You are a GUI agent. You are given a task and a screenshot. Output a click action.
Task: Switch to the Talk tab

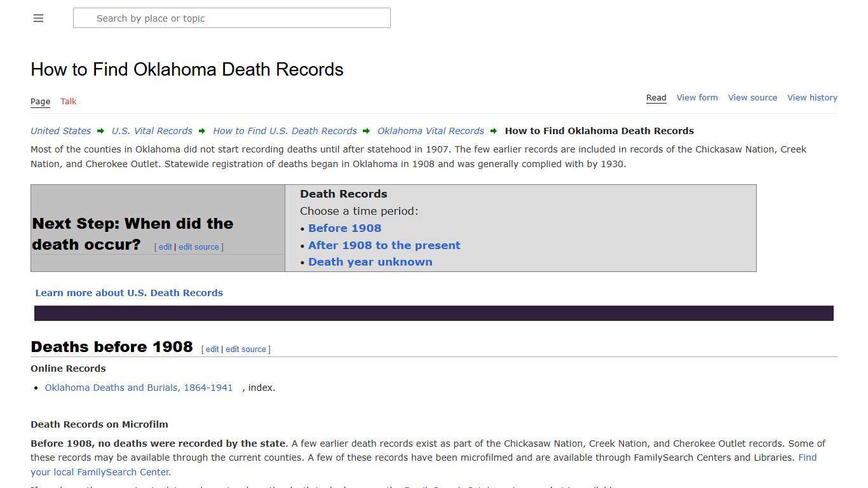click(x=68, y=101)
